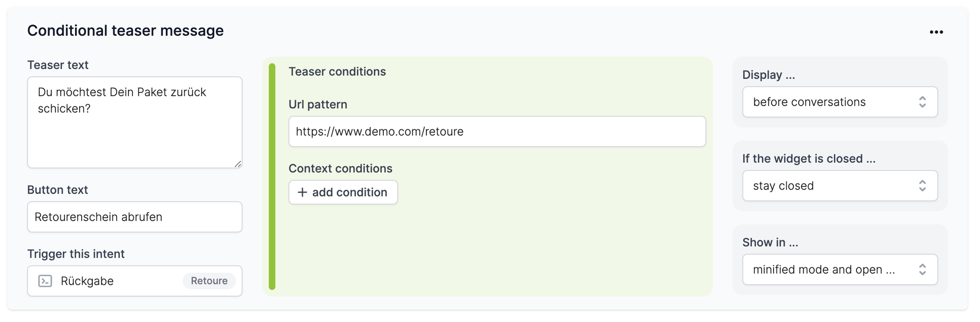Click the chevron arrows on Show in dropdown
Viewport: 980px width, 322px height.
pyautogui.click(x=922, y=269)
